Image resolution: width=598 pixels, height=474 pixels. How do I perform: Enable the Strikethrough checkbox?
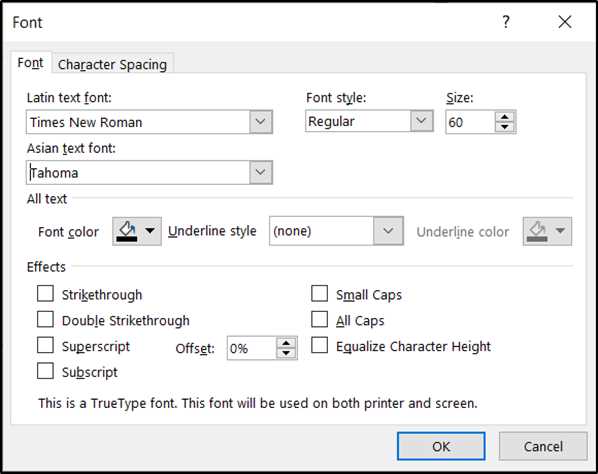(45, 294)
